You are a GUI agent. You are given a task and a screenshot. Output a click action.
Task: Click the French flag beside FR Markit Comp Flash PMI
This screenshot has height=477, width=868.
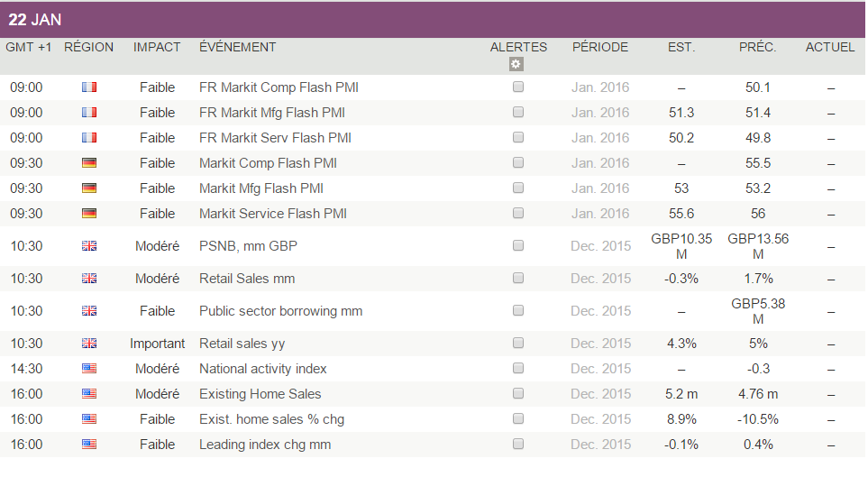coord(88,87)
